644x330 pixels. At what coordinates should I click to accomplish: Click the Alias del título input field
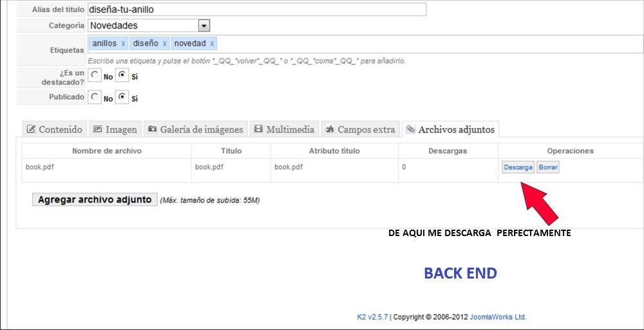[x=257, y=10]
